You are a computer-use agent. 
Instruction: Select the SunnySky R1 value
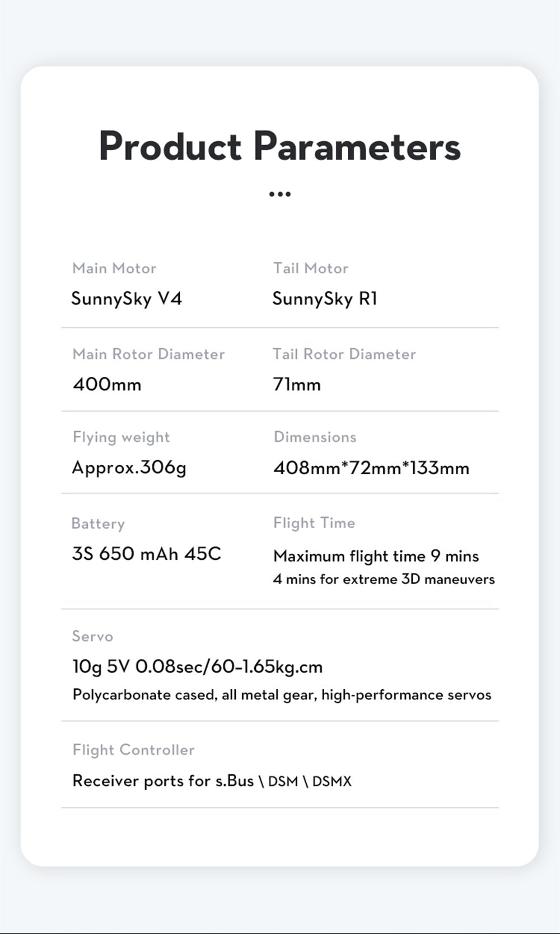[325, 298]
